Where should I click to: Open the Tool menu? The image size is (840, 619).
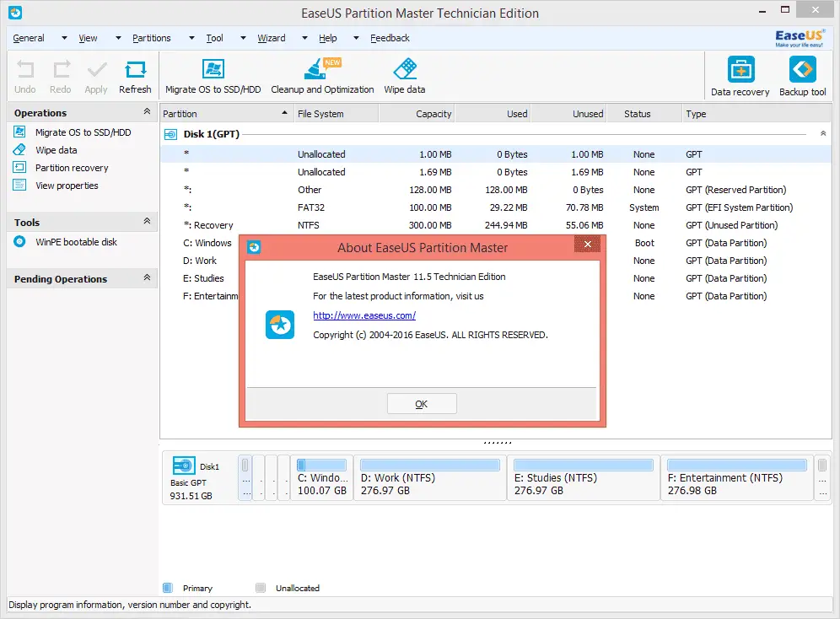pyautogui.click(x=214, y=38)
